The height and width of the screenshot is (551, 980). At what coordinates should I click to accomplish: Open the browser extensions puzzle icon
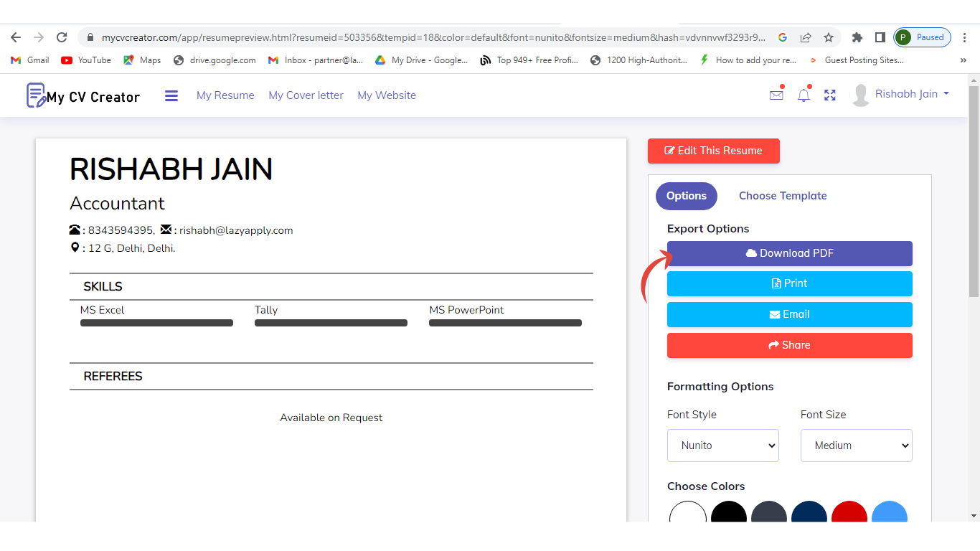click(x=857, y=37)
